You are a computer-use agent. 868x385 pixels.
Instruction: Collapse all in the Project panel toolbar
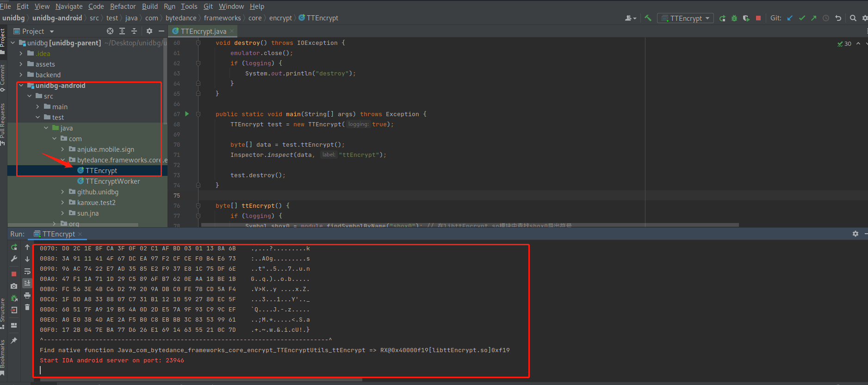(134, 31)
